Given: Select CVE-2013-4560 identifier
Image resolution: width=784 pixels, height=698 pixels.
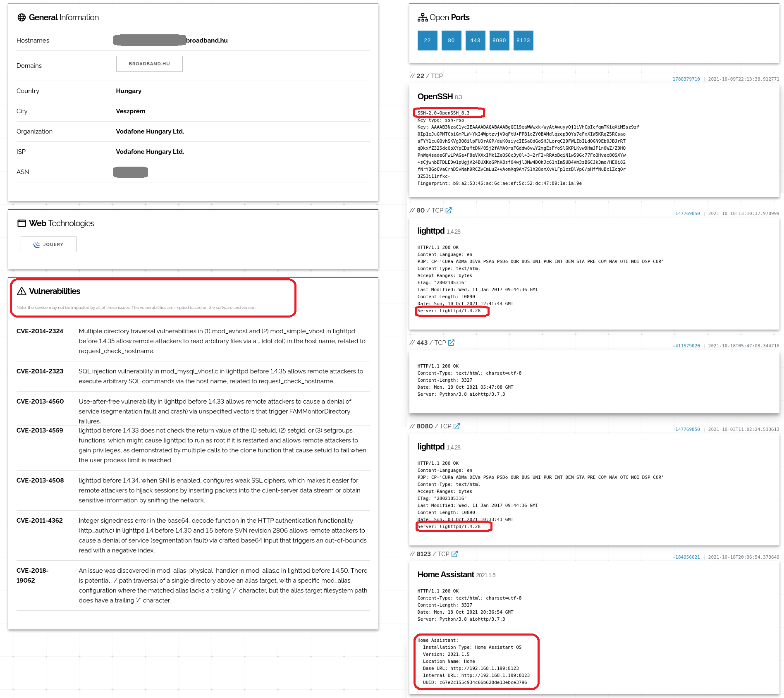Looking at the screenshot, I should click(40, 402).
